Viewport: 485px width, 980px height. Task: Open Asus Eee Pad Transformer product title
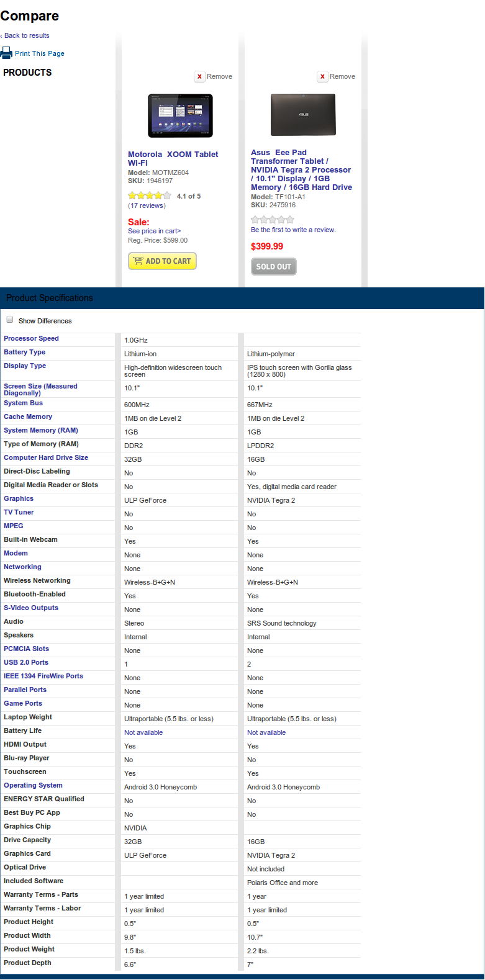tap(301, 169)
